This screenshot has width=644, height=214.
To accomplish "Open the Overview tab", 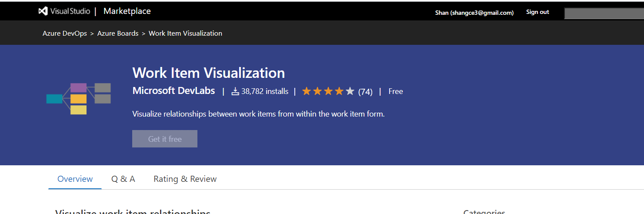I will click(75, 179).
